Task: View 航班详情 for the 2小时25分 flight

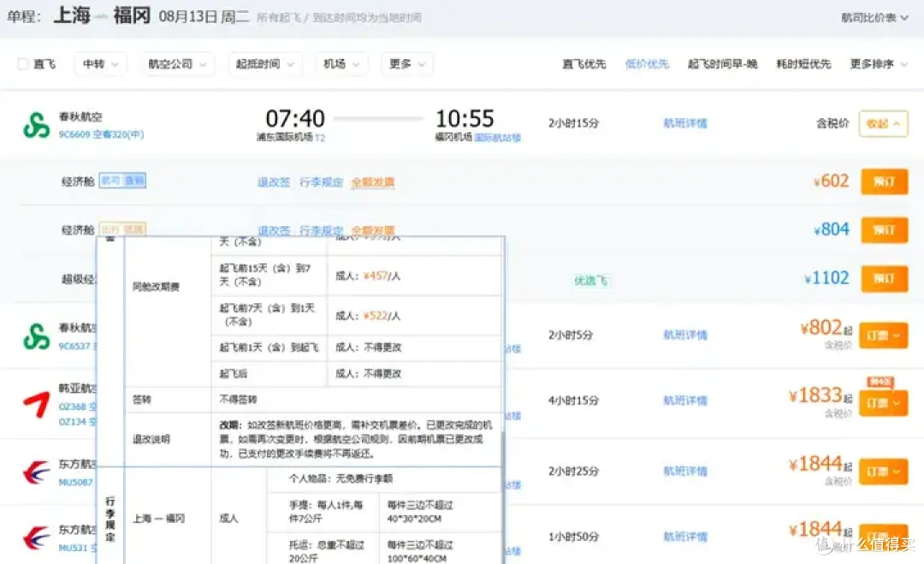Action: 684,472
